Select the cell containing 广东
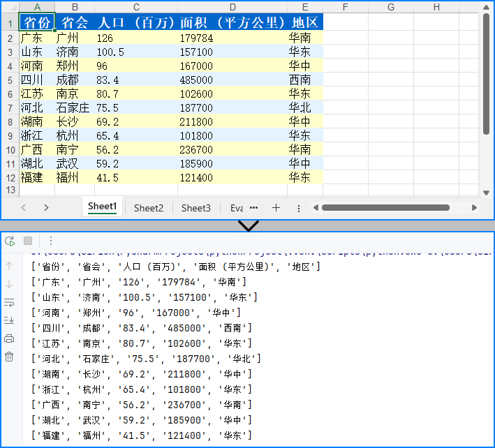Viewport: 495px width, 448px height. point(37,38)
